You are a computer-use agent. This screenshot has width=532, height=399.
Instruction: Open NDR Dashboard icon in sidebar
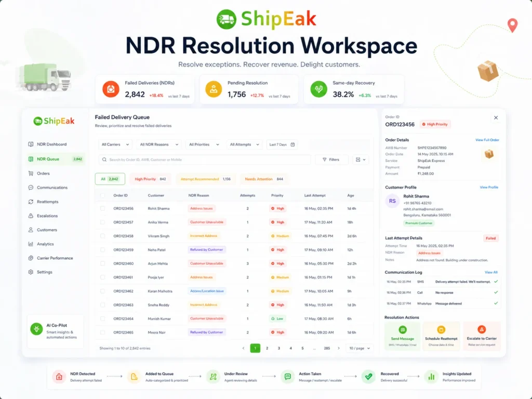pos(31,144)
